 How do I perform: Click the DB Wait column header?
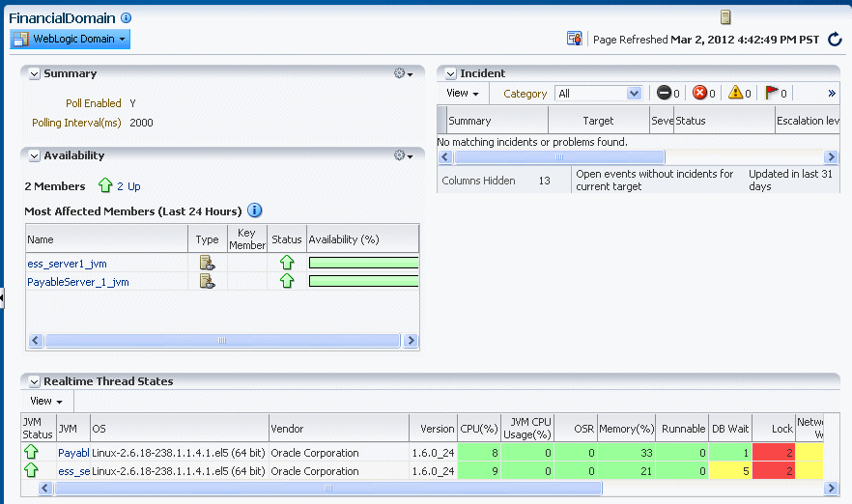[730, 429]
